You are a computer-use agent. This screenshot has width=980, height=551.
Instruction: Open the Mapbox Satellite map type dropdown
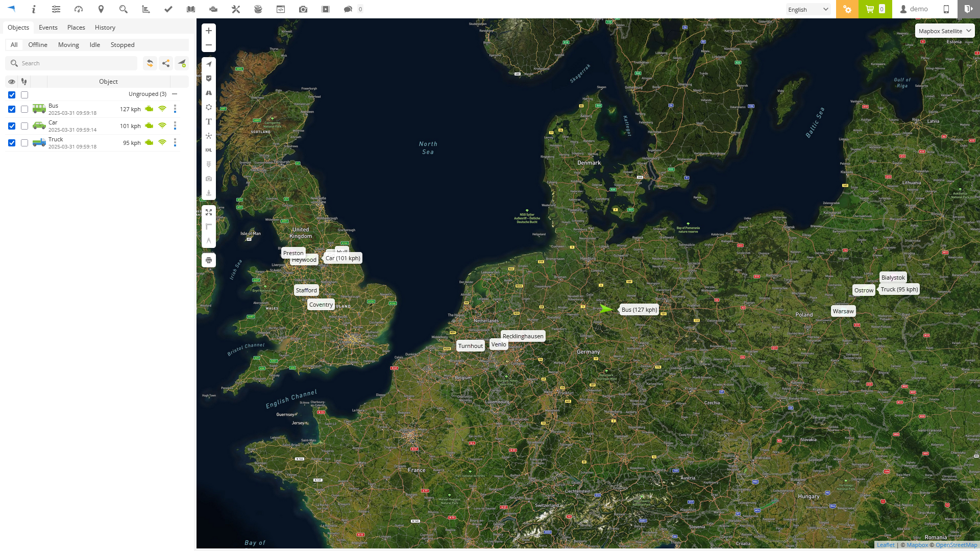coord(944,31)
